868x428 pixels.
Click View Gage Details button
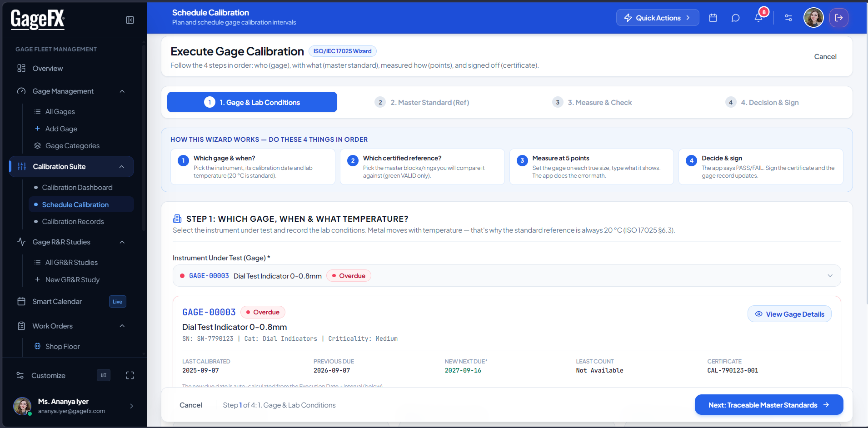(x=789, y=314)
